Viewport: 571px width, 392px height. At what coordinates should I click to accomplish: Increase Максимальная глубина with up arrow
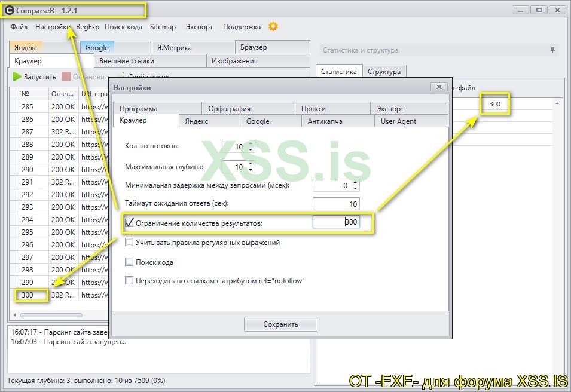click(x=250, y=164)
